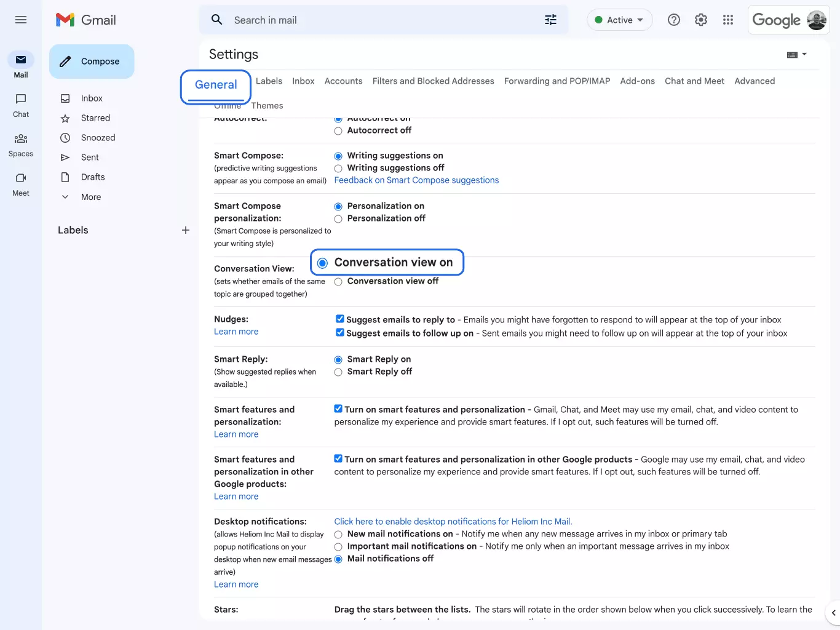840x630 pixels.
Task: Add a new label with the plus icon
Action: [186, 230]
